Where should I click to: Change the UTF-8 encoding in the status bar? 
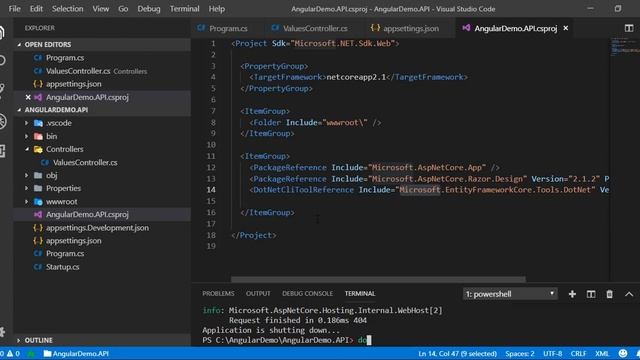(x=552, y=353)
